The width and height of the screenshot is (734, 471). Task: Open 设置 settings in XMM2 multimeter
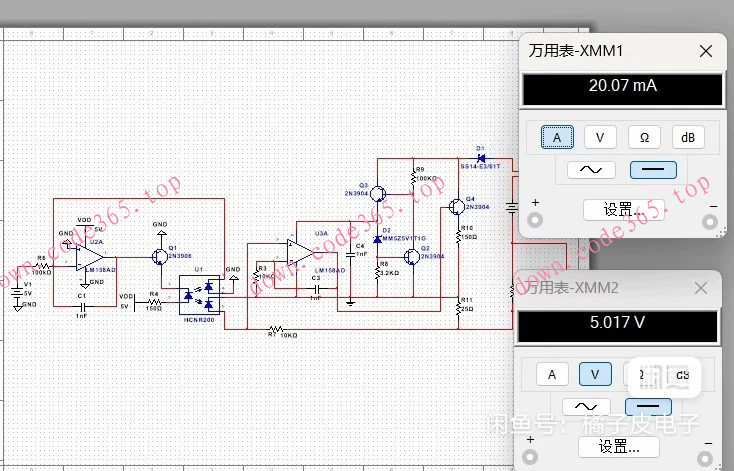coord(619,446)
